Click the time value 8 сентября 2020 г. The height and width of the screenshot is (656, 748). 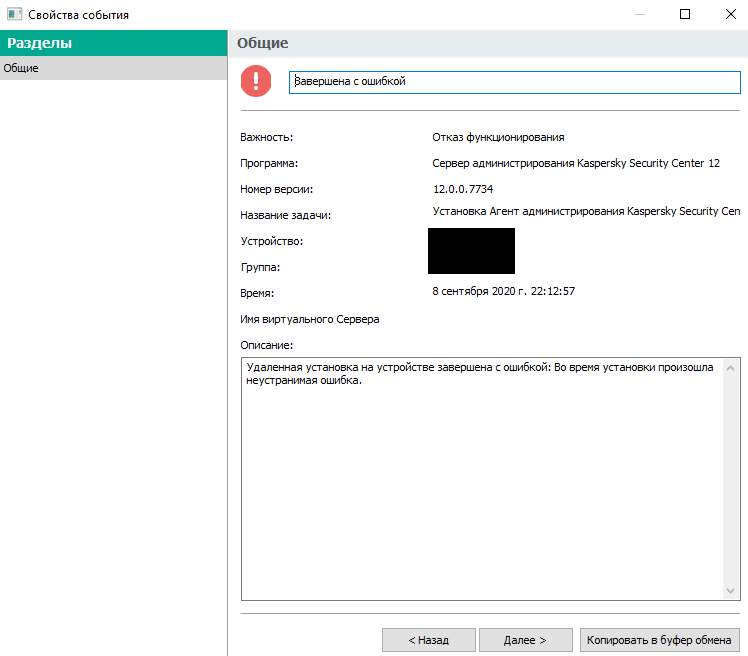tap(503, 291)
